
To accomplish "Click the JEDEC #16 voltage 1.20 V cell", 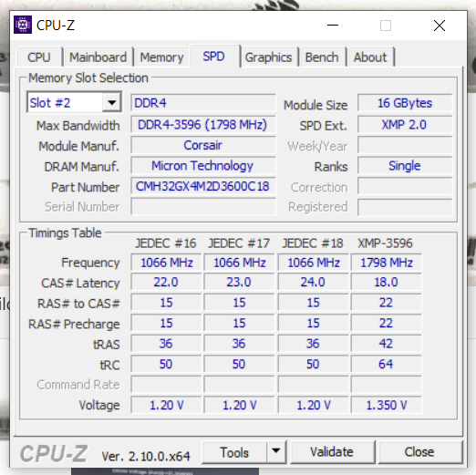I will click(x=166, y=405).
